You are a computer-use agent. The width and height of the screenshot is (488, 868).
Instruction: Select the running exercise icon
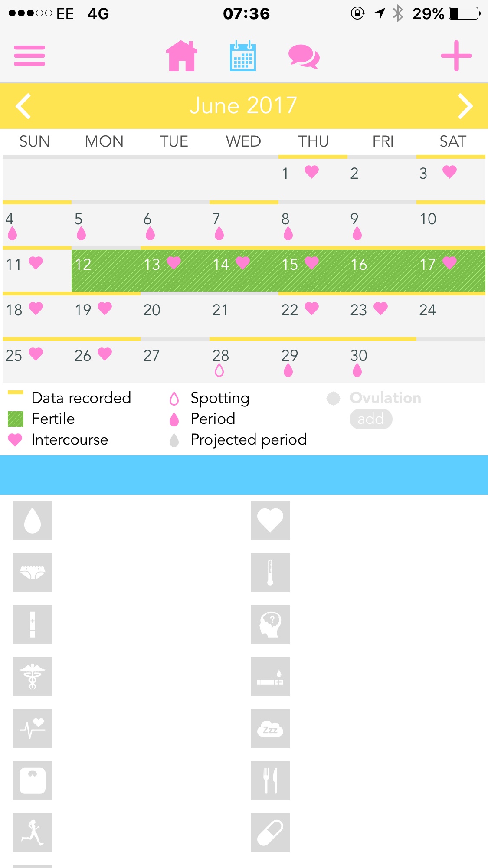33,833
